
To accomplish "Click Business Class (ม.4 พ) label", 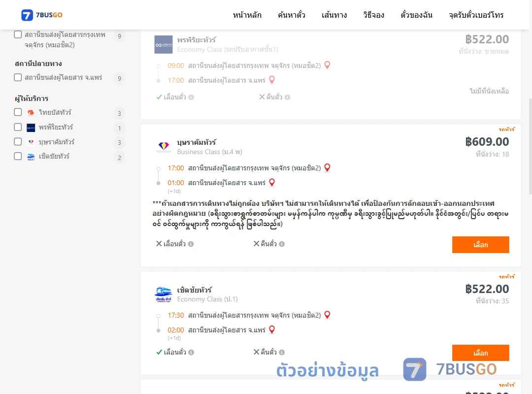I will [x=210, y=152].
